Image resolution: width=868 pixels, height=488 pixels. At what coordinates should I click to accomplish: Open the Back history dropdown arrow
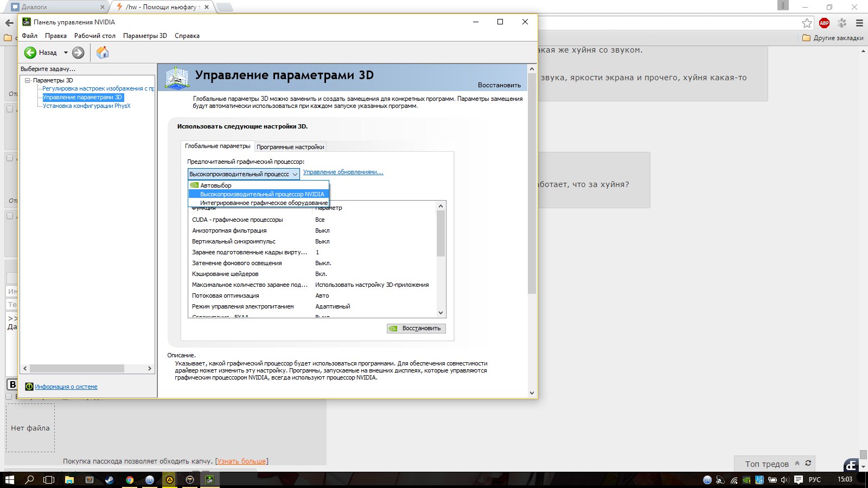coord(66,53)
